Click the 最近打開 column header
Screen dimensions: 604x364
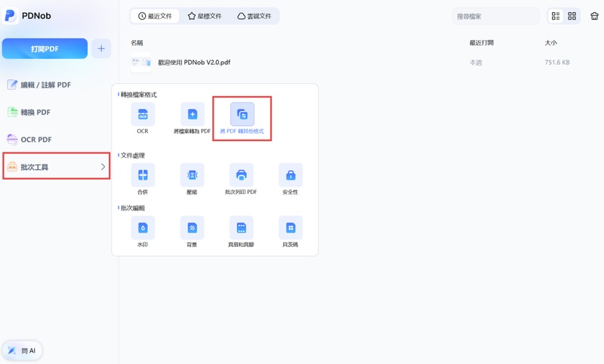(482, 43)
